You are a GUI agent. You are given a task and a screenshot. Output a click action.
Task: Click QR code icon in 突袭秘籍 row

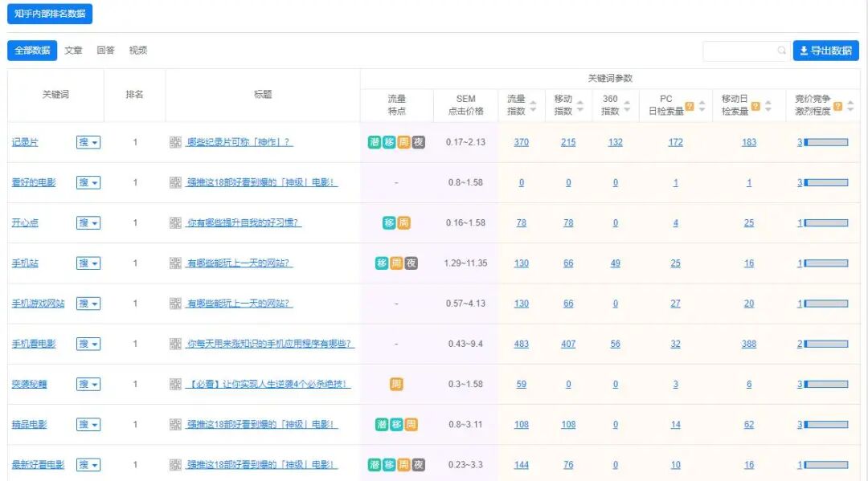point(175,385)
